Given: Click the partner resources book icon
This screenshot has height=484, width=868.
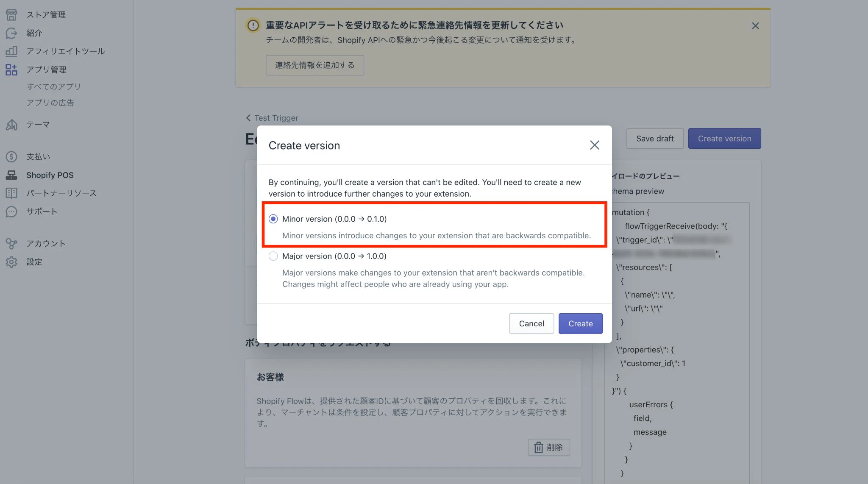Looking at the screenshot, I should 11,193.
